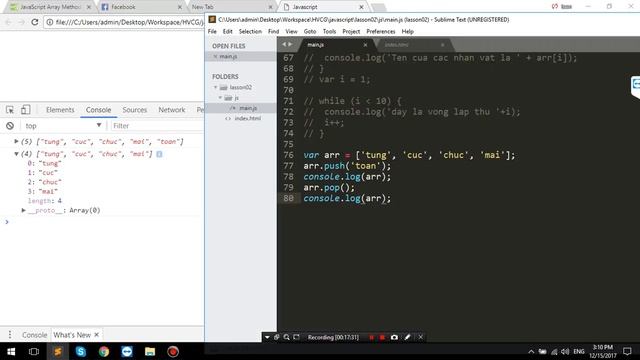Switch to the Network DevTools tab

click(172, 110)
